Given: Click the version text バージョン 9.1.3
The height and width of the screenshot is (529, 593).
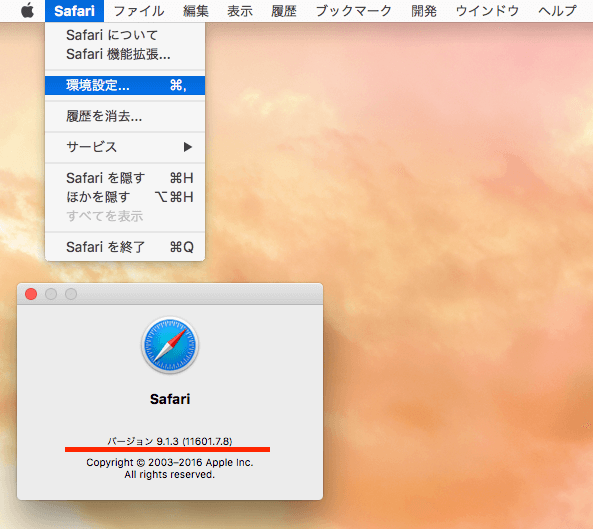Looking at the screenshot, I should click(169, 441).
